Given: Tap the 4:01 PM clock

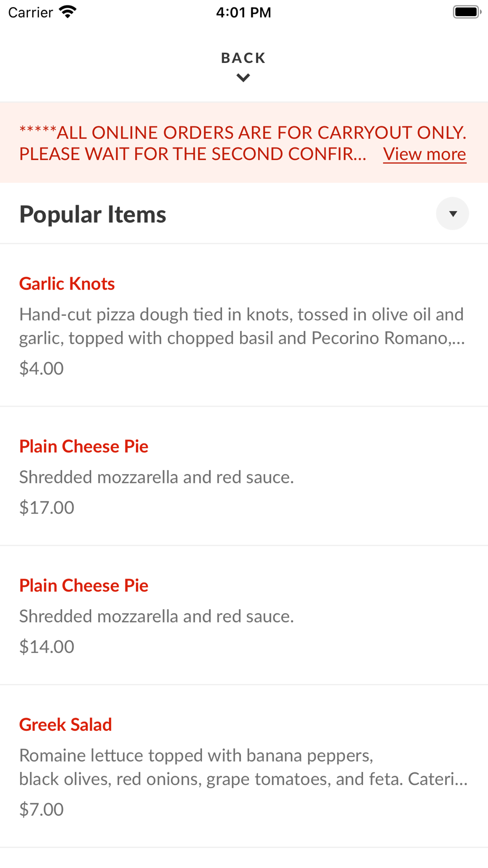Looking at the screenshot, I should [x=244, y=12].
